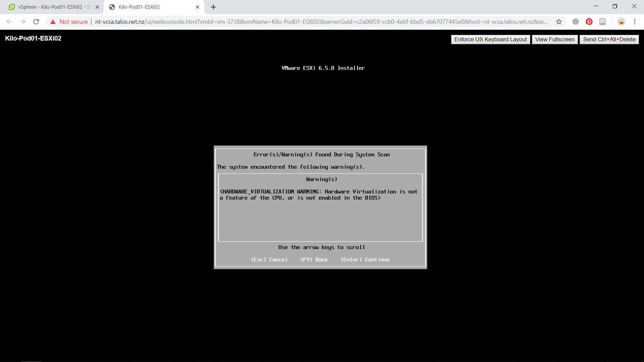Screen dimensions: 644x362
Task: Click the browser reload page icon
Action: tap(36, 22)
